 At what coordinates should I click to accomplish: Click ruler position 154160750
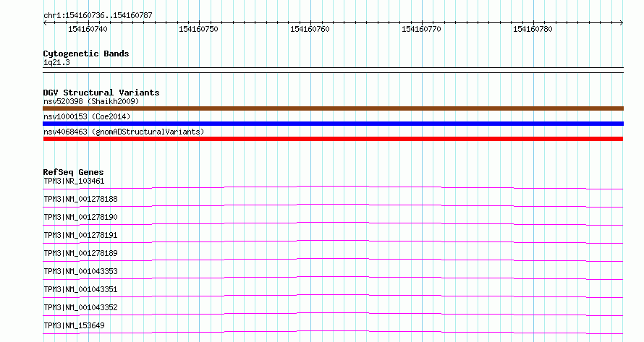pyautogui.click(x=198, y=29)
